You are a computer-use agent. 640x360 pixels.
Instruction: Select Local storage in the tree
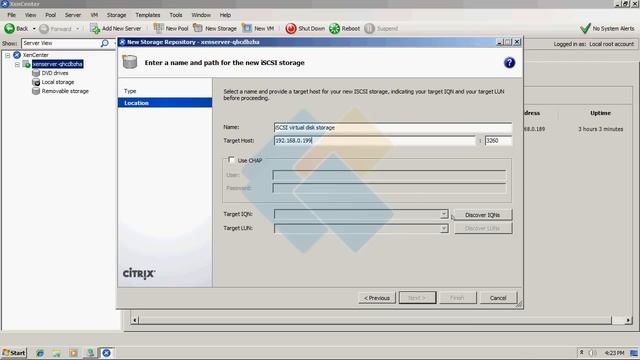click(x=58, y=82)
